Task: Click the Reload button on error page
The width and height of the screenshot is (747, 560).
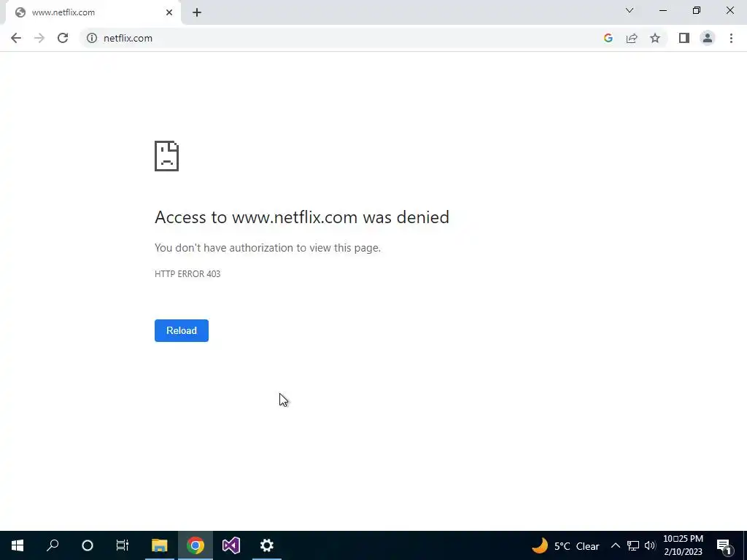Action: (x=182, y=330)
